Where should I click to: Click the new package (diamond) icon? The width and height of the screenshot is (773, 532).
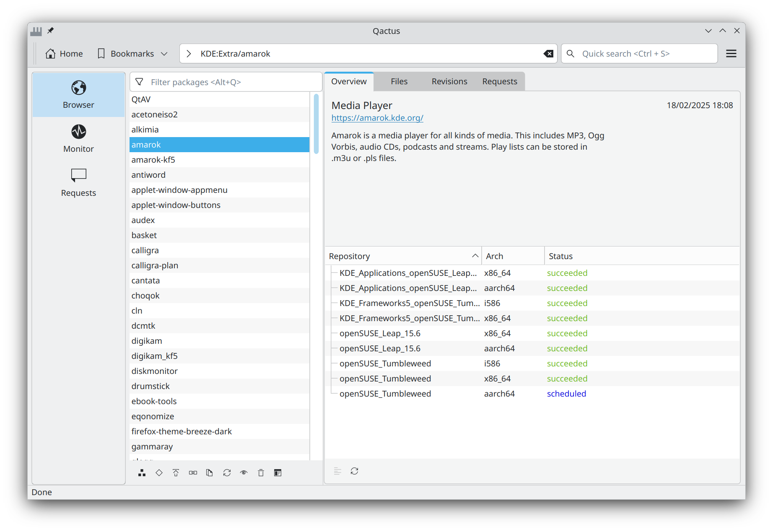(x=159, y=473)
